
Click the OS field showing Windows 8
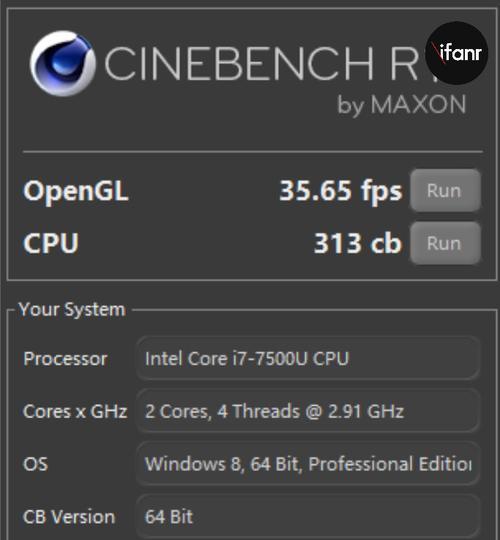[308, 464]
